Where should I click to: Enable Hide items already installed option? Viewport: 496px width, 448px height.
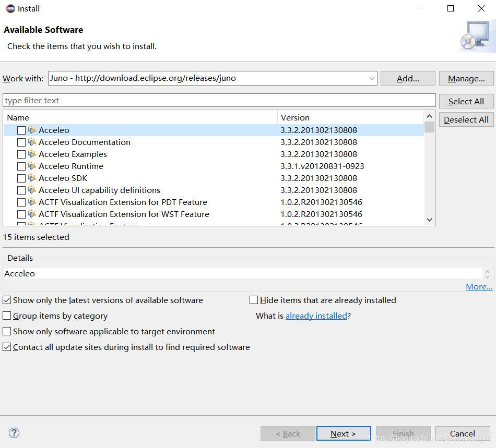(x=254, y=300)
